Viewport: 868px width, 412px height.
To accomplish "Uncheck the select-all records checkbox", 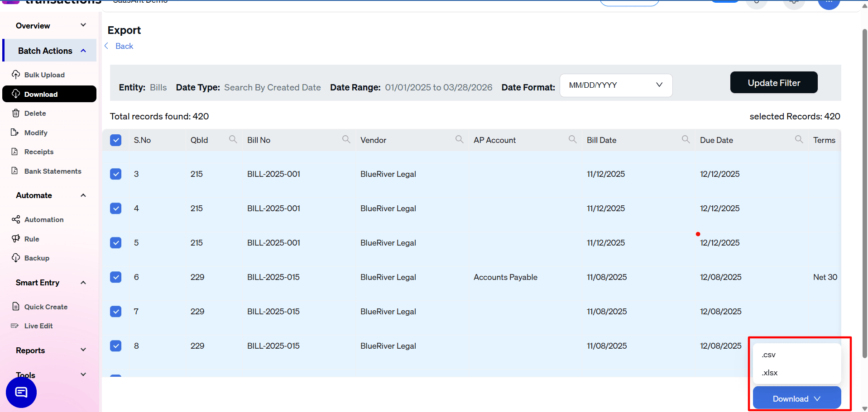I will point(115,140).
